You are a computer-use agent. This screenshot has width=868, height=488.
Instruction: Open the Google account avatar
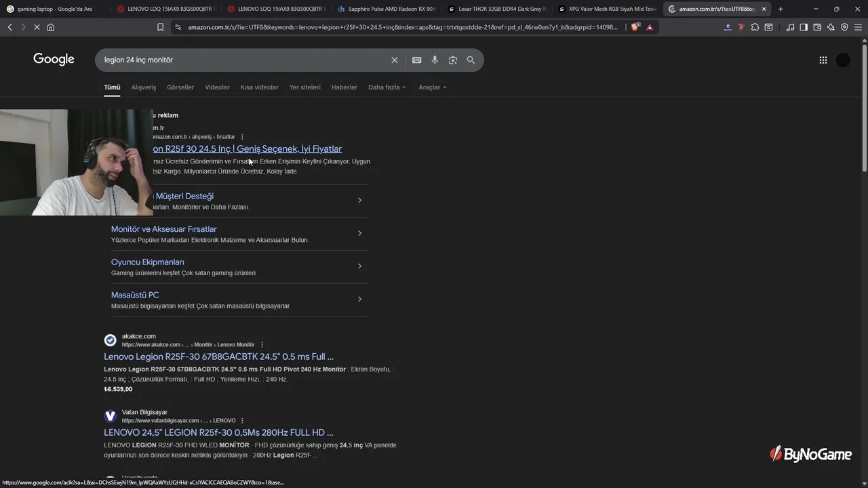pyautogui.click(x=843, y=60)
